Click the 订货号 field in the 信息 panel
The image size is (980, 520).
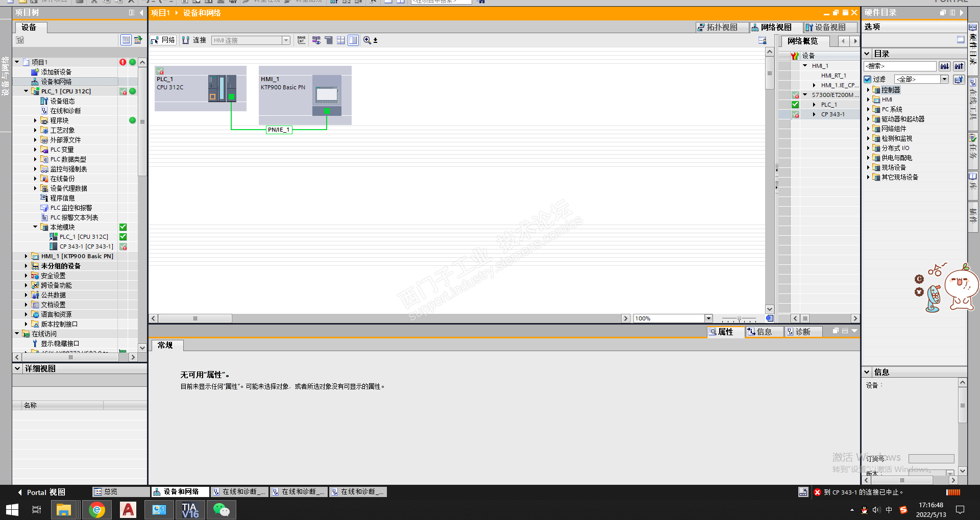click(x=931, y=459)
